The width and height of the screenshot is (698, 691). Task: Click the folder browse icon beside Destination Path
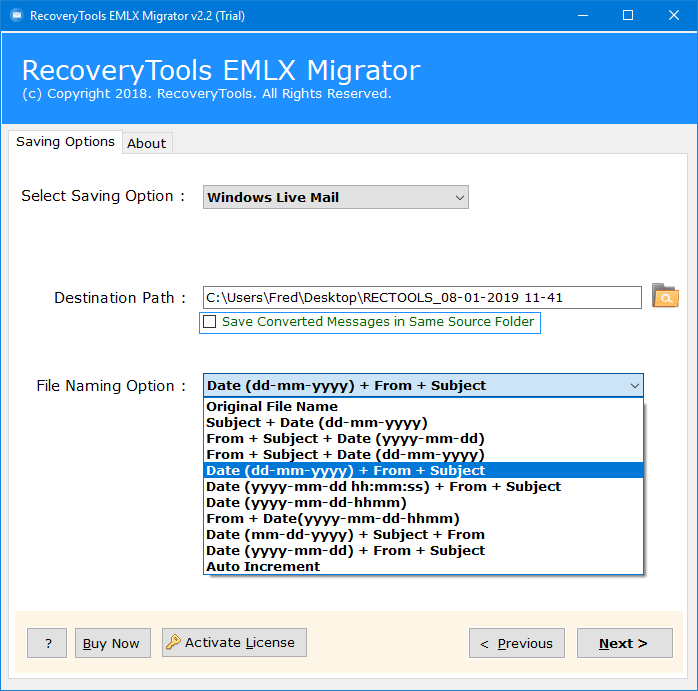click(x=665, y=296)
